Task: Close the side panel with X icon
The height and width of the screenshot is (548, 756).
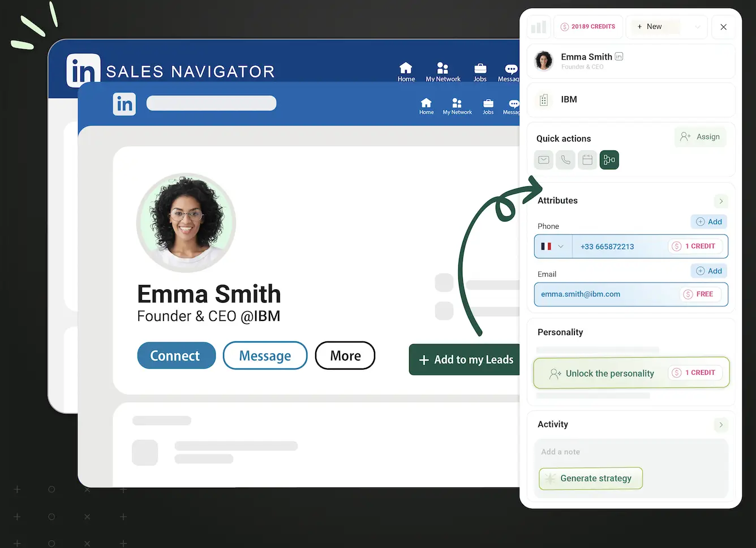Action: click(723, 27)
